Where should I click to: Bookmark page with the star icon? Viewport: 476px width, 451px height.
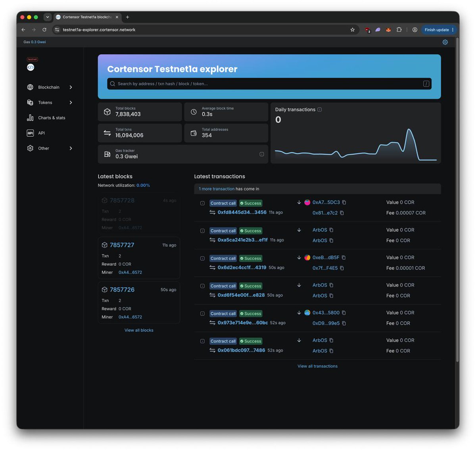(x=352, y=30)
